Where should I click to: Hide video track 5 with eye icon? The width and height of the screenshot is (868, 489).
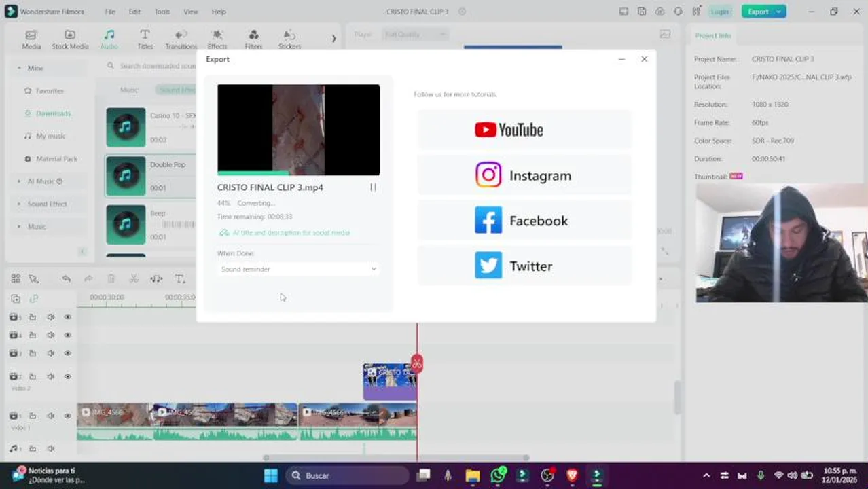pos(68,317)
